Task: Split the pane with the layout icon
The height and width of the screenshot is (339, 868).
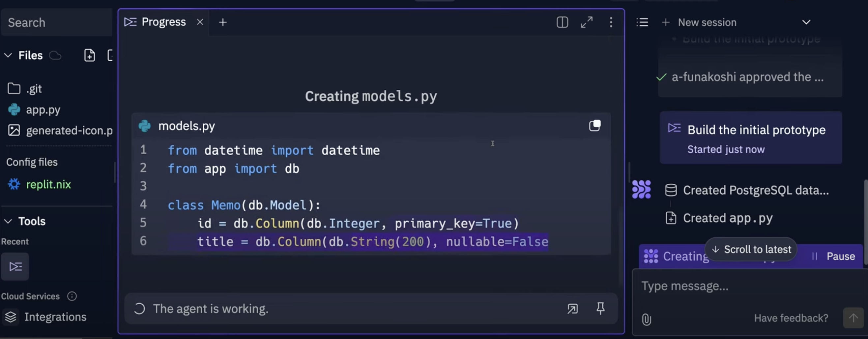Action: pos(562,22)
